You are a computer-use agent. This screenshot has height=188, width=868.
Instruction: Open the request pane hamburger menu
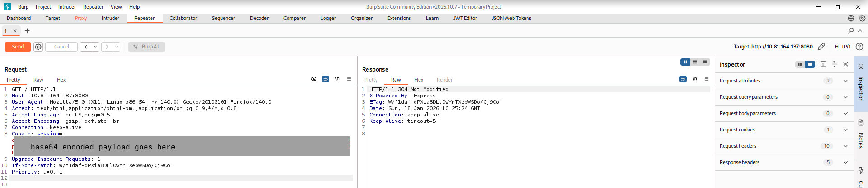(349, 79)
